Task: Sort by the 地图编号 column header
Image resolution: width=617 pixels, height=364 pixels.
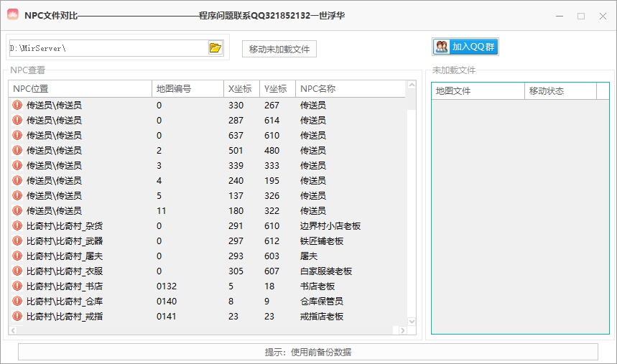Action: click(x=187, y=88)
